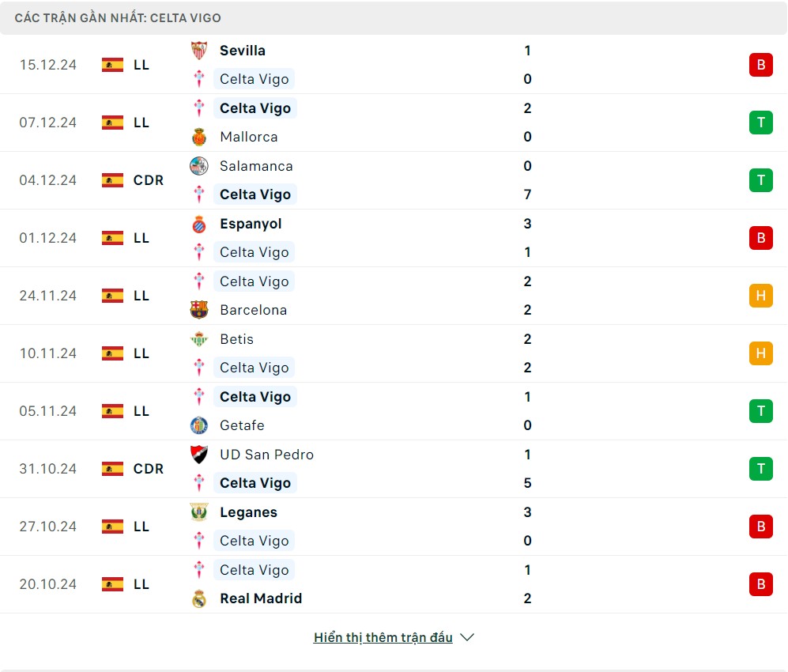Click the Leganes club crest icon
Image resolution: width=788 pixels, height=672 pixels.
coord(199,512)
